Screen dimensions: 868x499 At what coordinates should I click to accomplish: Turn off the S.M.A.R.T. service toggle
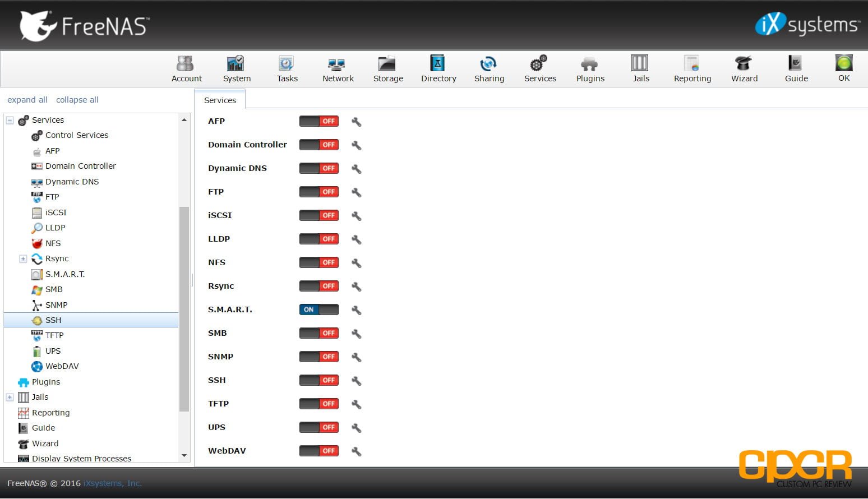pyautogui.click(x=319, y=309)
